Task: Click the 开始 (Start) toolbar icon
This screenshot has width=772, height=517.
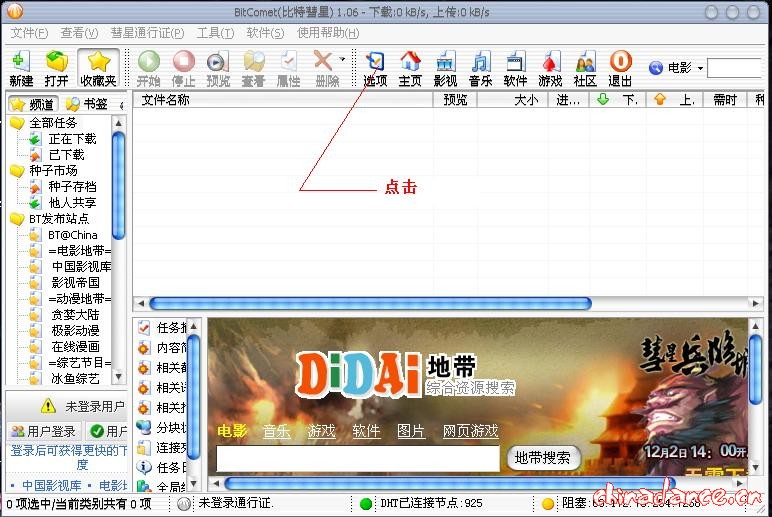Action: (x=149, y=68)
